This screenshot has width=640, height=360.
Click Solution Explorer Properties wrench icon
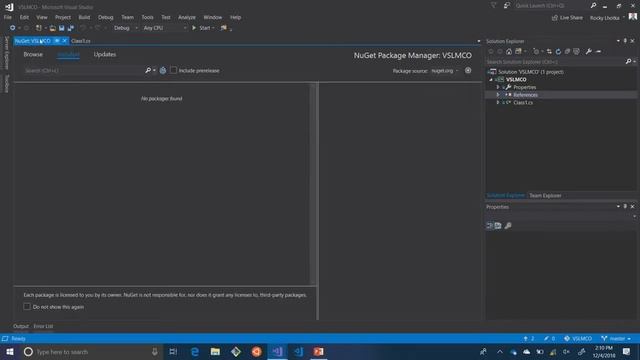point(589,51)
